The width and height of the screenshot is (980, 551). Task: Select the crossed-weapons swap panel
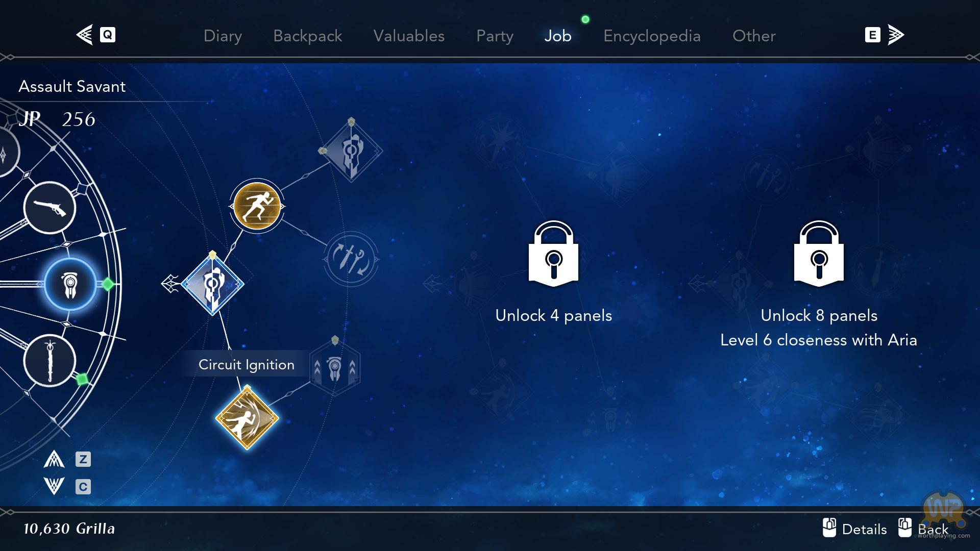351,259
